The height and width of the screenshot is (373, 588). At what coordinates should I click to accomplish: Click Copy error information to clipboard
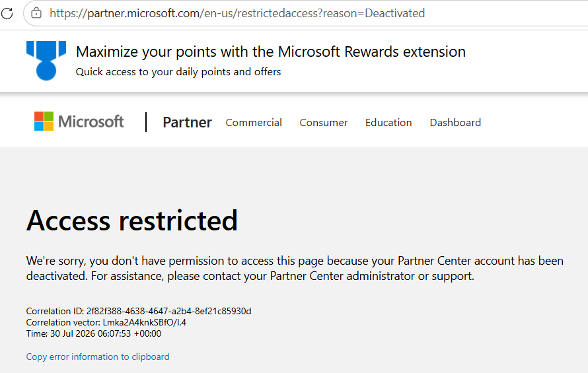tap(98, 356)
